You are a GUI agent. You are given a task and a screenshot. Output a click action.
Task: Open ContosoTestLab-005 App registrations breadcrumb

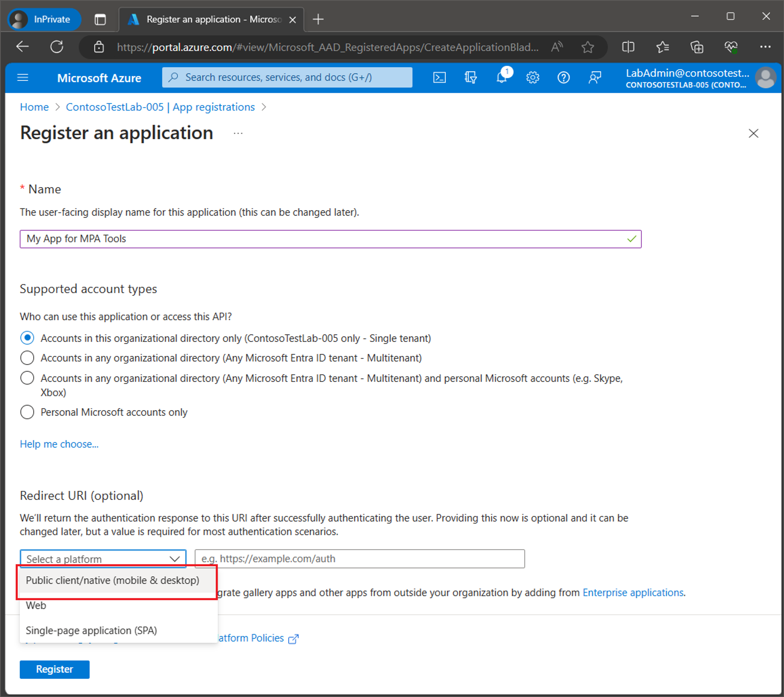coord(160,107)
